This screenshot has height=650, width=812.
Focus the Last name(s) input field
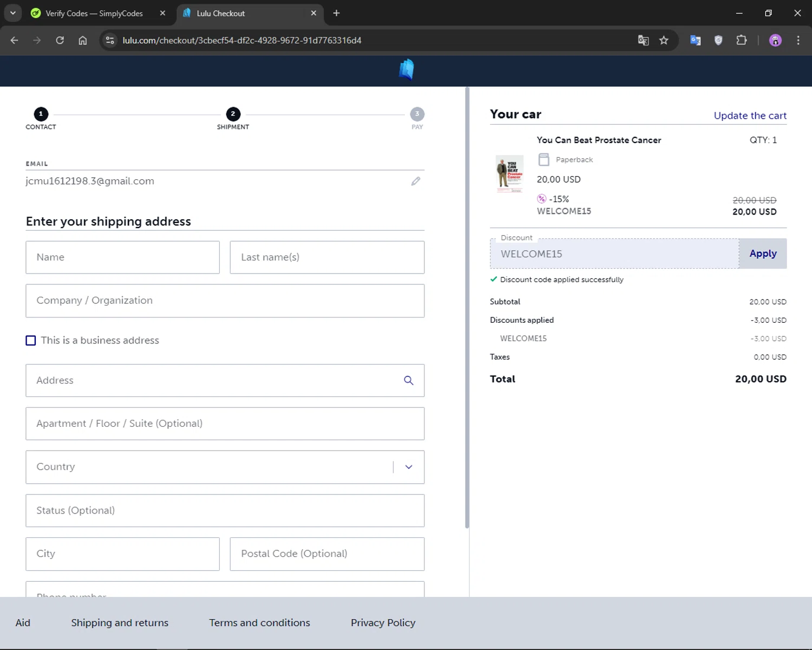(327, 257)
